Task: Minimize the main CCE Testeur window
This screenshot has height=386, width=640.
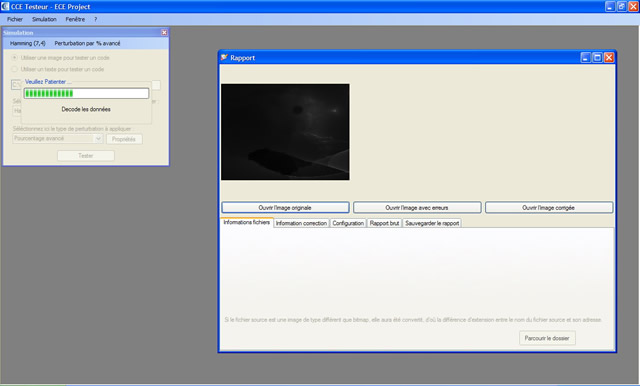Action: click(x=610, y=7)
